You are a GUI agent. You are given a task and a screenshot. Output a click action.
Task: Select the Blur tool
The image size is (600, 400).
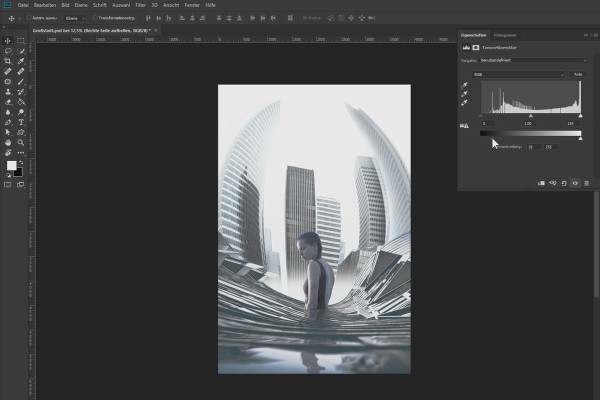coord(8,112)
